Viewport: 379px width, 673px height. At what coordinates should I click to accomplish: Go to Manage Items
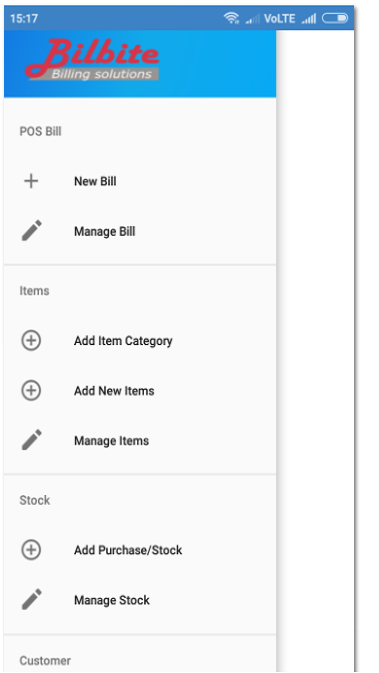coord(140,441)
